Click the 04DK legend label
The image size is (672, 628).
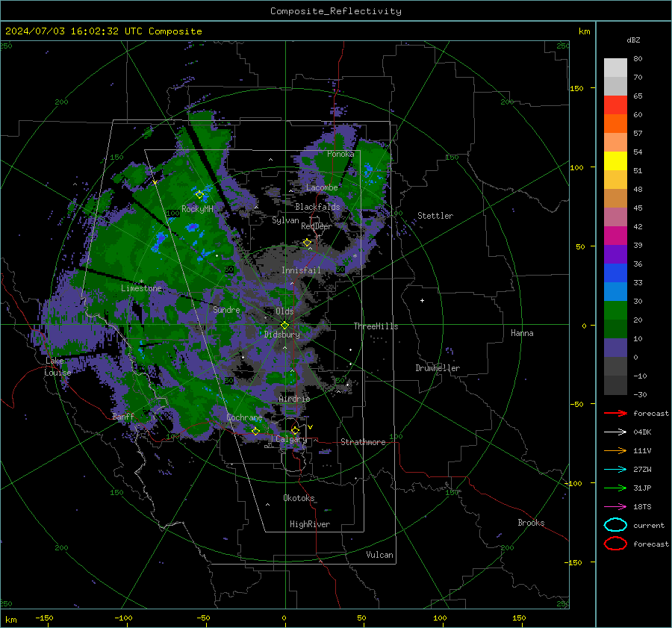click(x=642, y=432)
